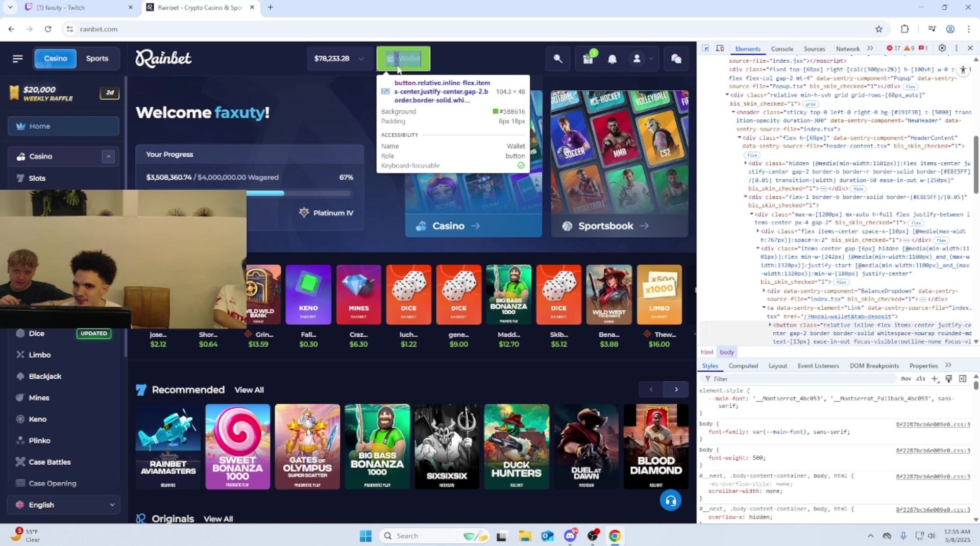Screen dimensions: 980x546
Task: Toggle the :hov element state panel
Action: (x=905, y=379)
